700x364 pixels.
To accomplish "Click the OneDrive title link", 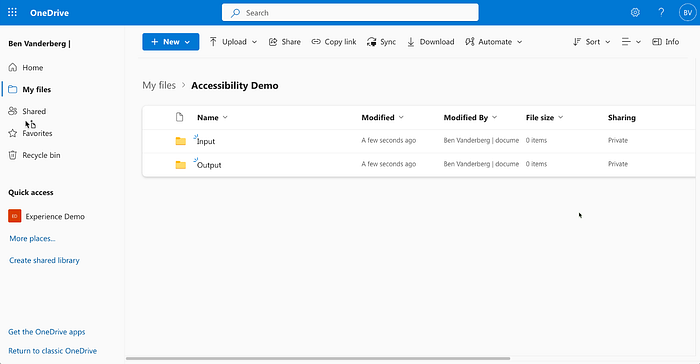I will (x=49, y=13).
